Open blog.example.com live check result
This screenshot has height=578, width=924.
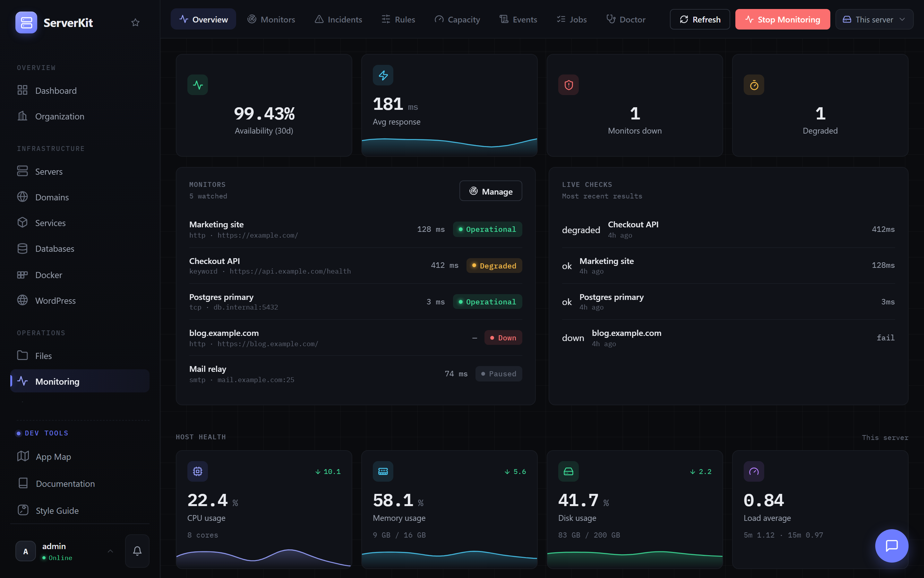pos(728,338)
